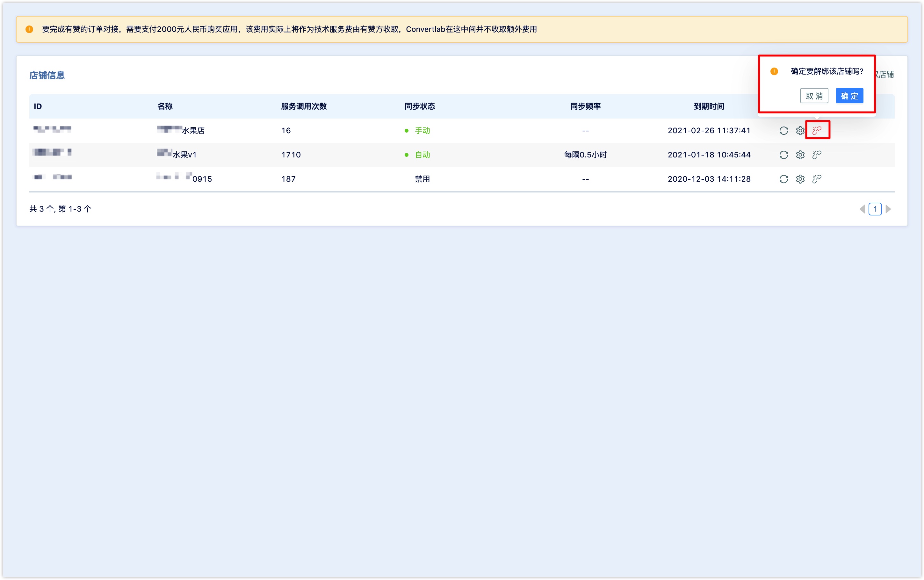Confirm unbinding with 确定 button
This screenshot has height=580, width=924.
pyautogui.click(x=849, y=96)
